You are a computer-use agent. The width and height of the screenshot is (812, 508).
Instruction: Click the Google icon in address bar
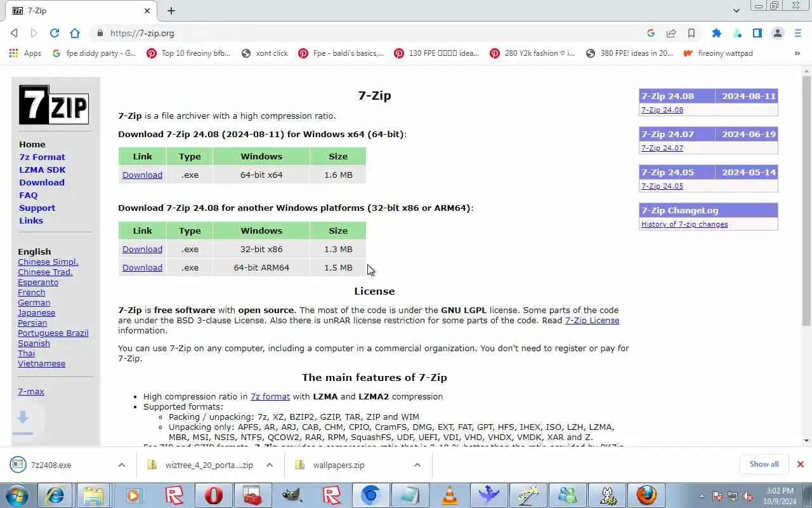[651, 33]
